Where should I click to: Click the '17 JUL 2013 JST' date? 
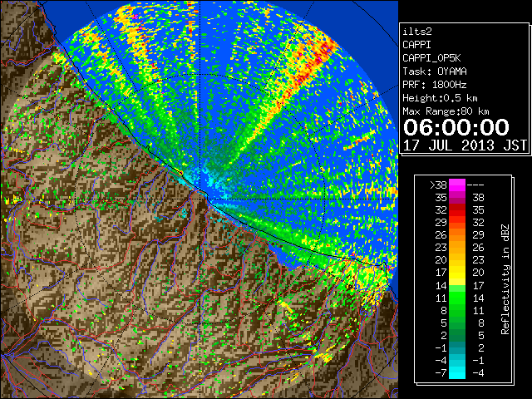click(x=465, y=145)
